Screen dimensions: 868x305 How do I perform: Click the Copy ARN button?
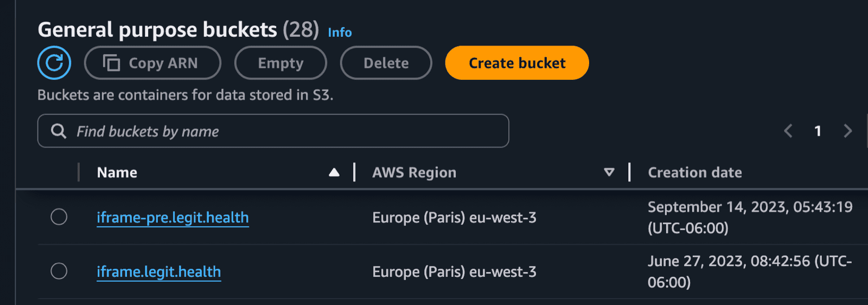click(x=152, y=63)
